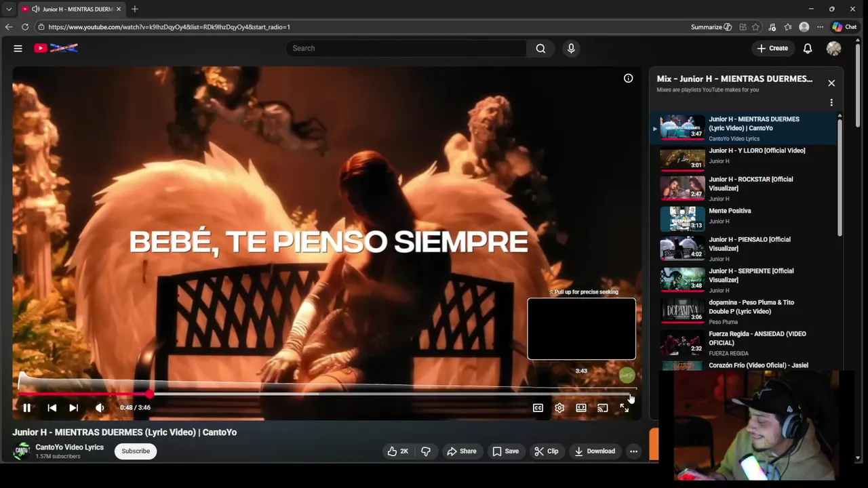Open the CantoYo Video Lyrics channel name
The image size is (868, 488).
pos(69,447)
